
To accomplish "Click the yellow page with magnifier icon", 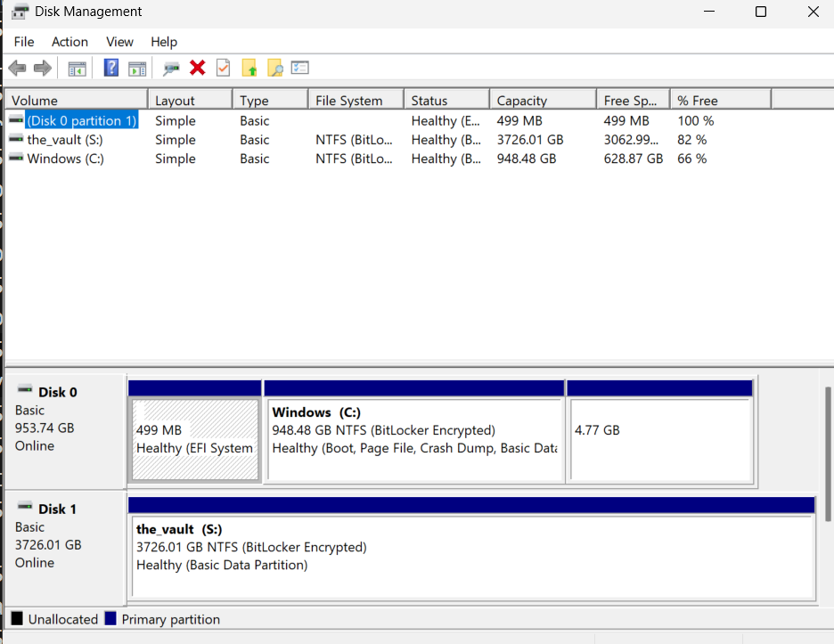I will (275, 68).
